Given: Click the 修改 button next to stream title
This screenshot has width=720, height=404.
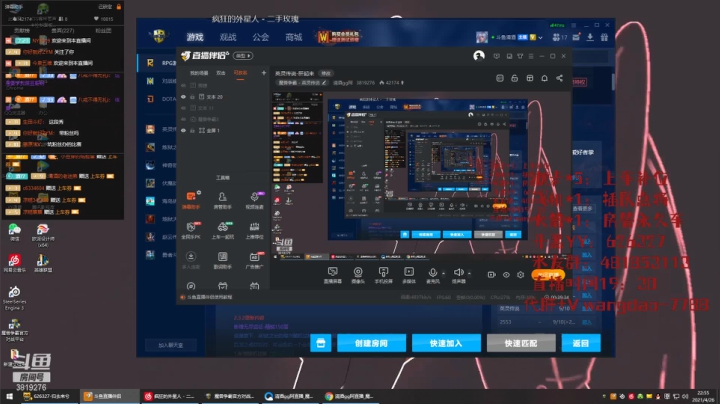Looking at the screenshot, I should coord(326,73).
